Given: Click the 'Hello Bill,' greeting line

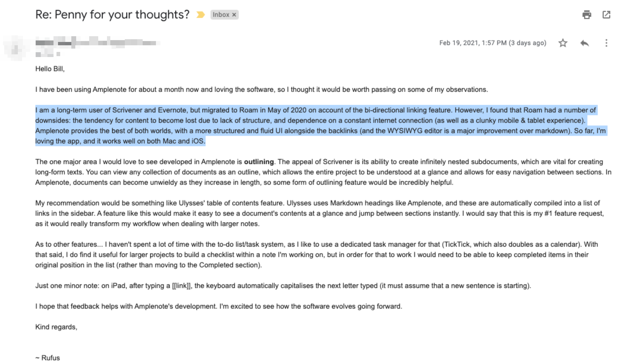Looking at the screenshot, I should (x=50, y=69).
